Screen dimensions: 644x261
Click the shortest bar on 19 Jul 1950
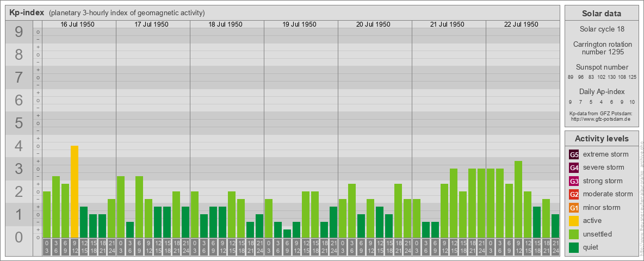click(x=287, y=233)
